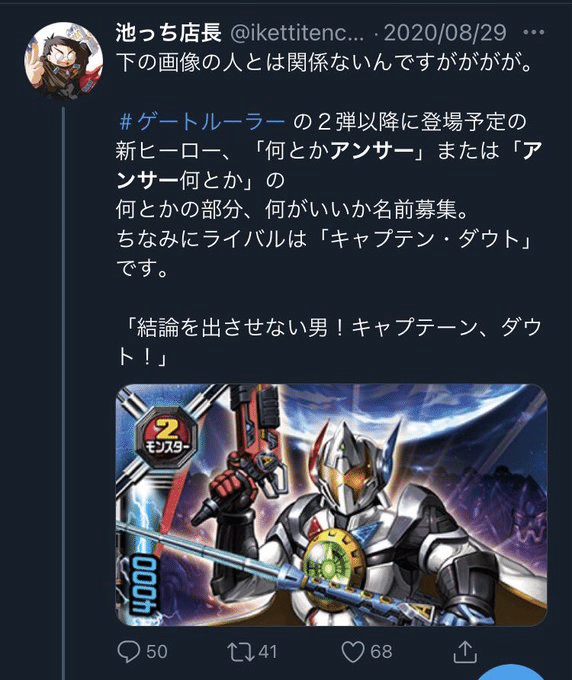Open the reply speech bubble icon

(x=129, y=651)
